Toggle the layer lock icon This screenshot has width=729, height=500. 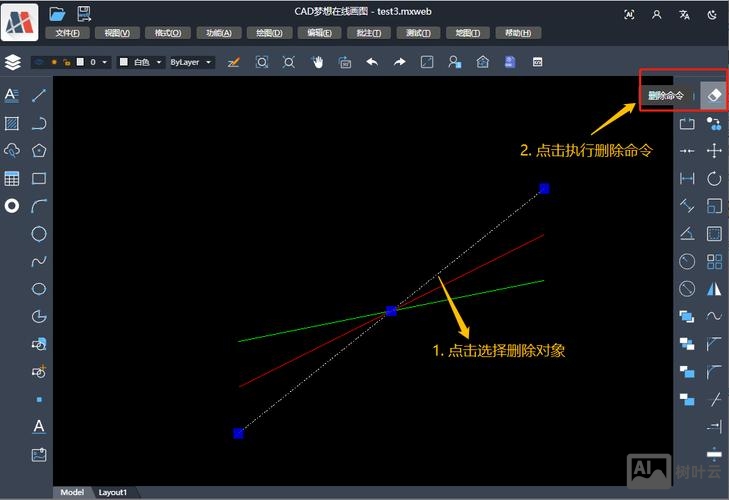[66, 62]
